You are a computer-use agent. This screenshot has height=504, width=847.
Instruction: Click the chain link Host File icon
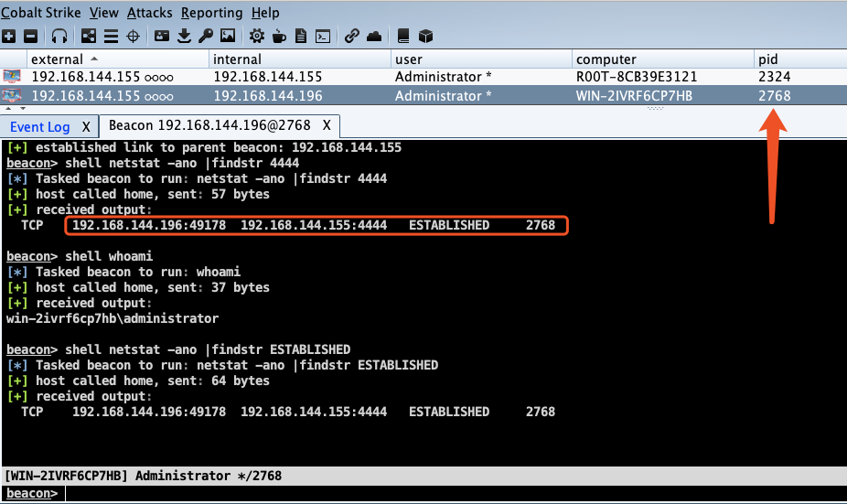[351, 37]
